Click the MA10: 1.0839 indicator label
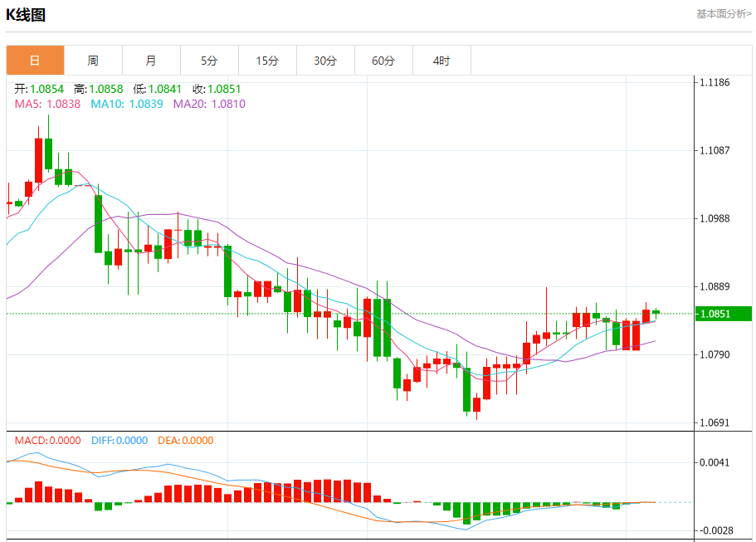756x542 pixels. pyautogui.click(x=127, y=104)
